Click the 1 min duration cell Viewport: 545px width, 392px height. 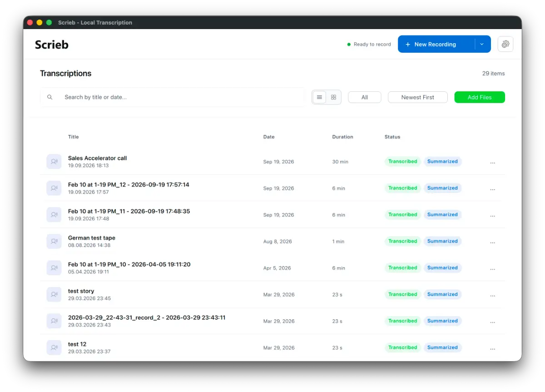[338, 242]
